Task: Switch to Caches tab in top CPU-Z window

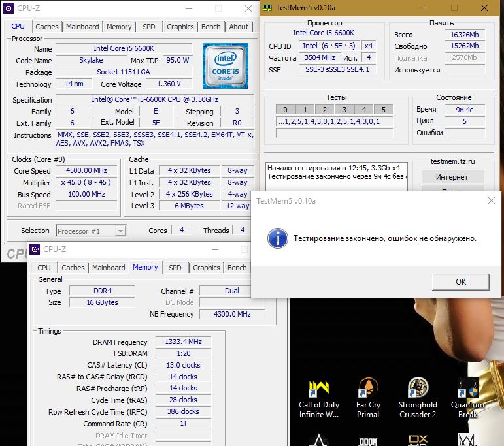Action: (x=47, y=27)
